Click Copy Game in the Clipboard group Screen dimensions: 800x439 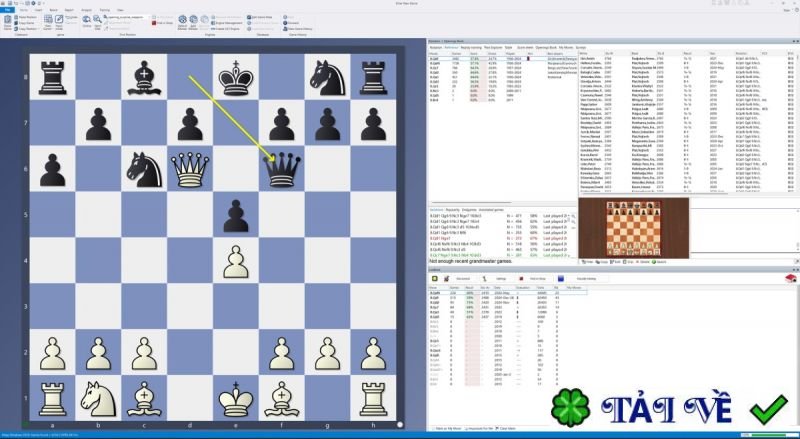pos(26,23)
